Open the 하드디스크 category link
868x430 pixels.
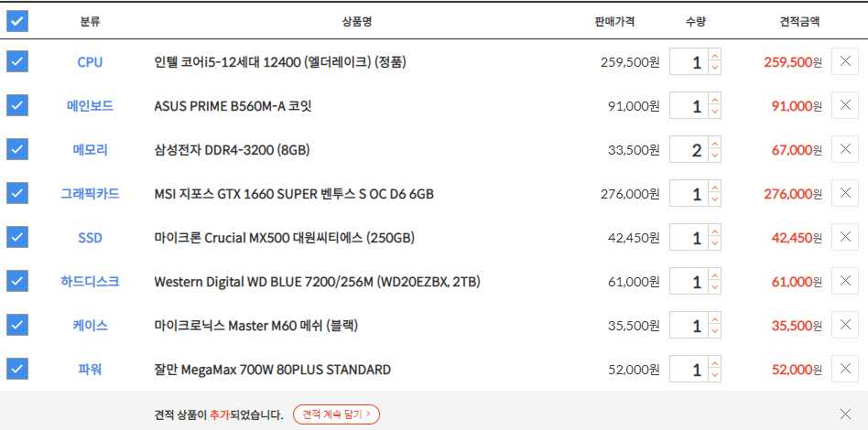pyautogui.click(x=90, y=281)
